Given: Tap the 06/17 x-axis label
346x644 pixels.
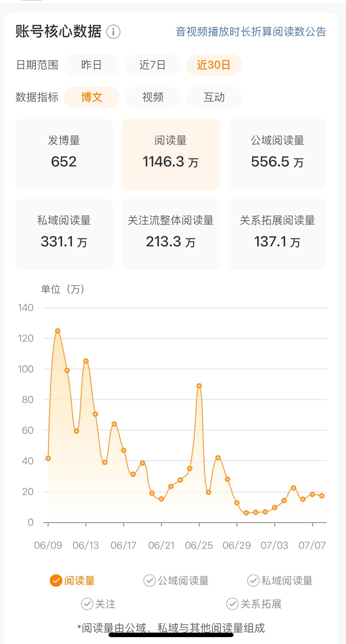Looking at the screenshot, I should click(x=124, y=545).
